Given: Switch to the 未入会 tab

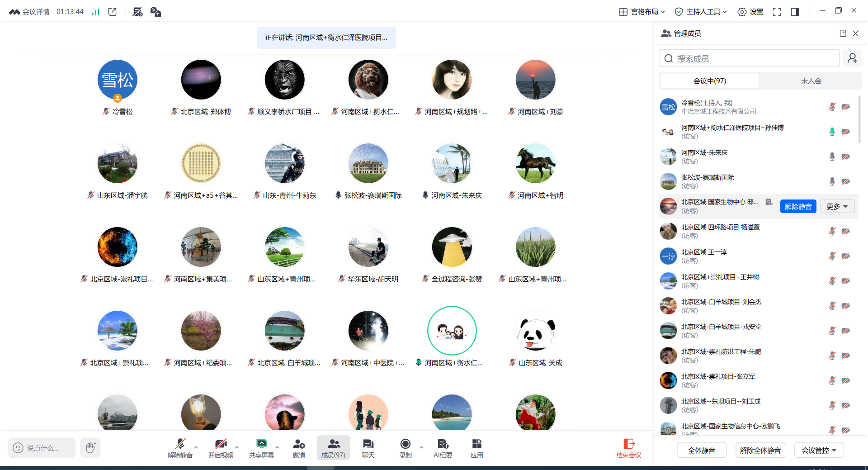Looking at the screenshot, I should click(x=811, y=81).
